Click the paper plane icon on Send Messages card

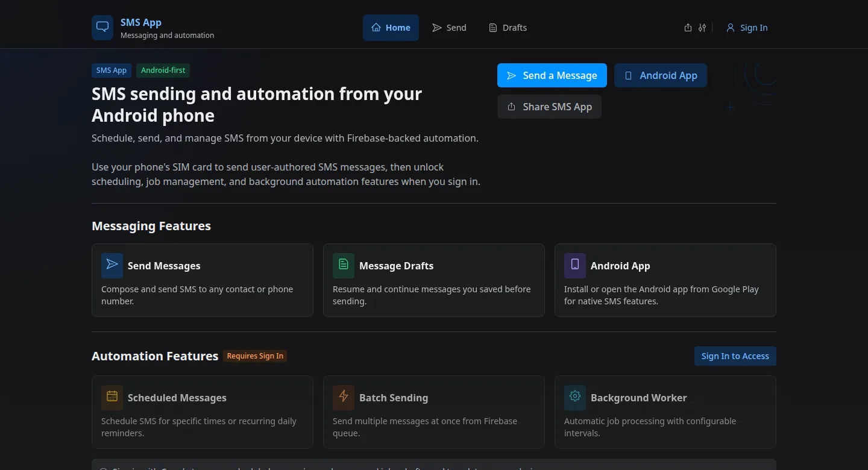112,265
